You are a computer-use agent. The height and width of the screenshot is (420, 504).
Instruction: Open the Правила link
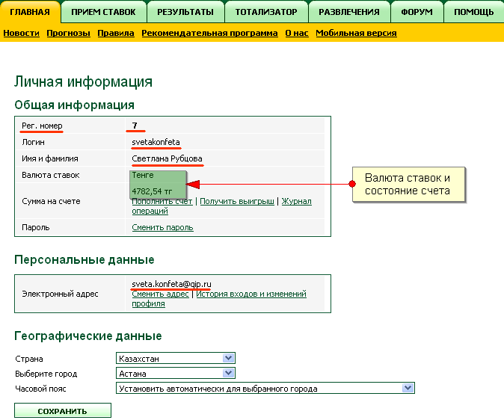(116, 33)
